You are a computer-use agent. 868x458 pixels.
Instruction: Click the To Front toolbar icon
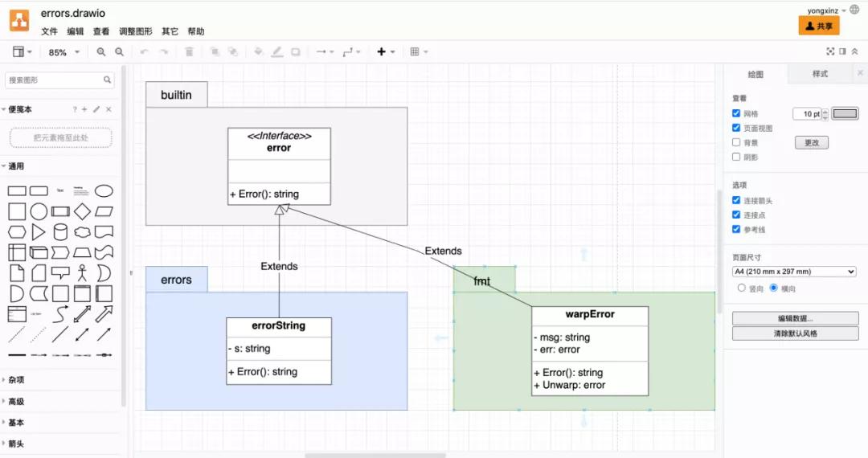215,51
